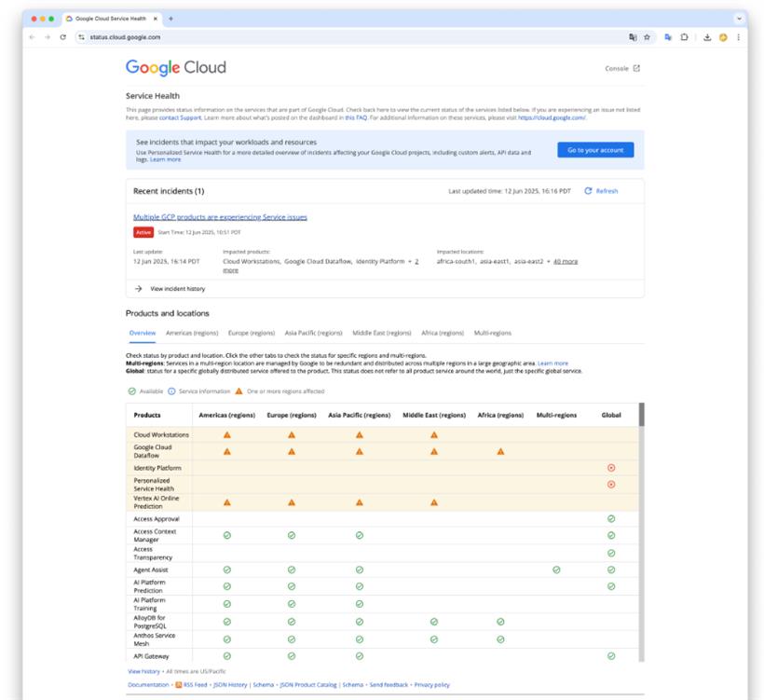Click AlloyDB for PostgreSQL Africa available icon
The height and width of the screenshot is (700, 764).
coord(500,622)
